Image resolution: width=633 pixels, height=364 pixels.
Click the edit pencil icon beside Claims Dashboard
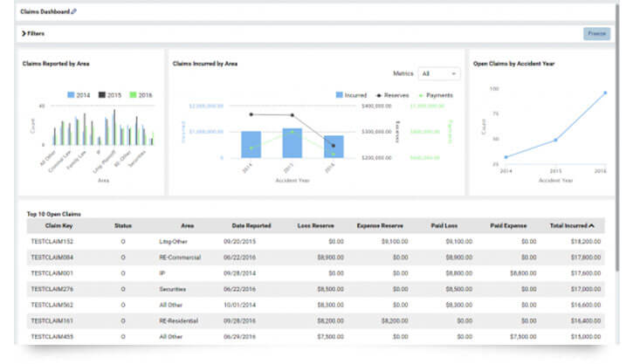(x=73, y=11)
